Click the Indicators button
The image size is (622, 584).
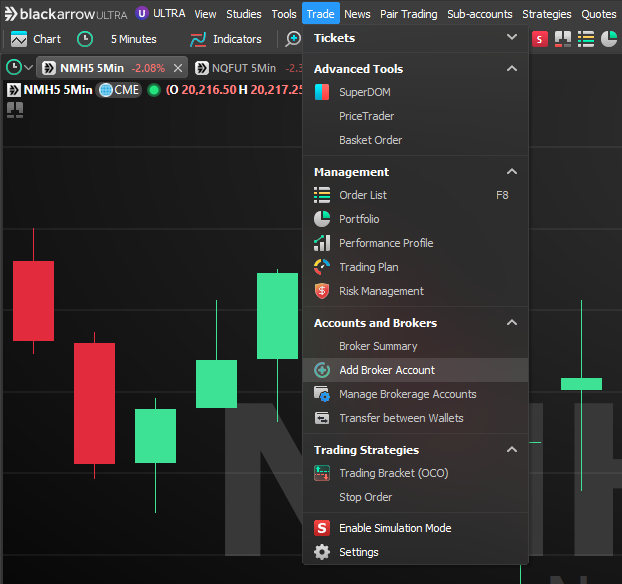click(x=236, y=39)
